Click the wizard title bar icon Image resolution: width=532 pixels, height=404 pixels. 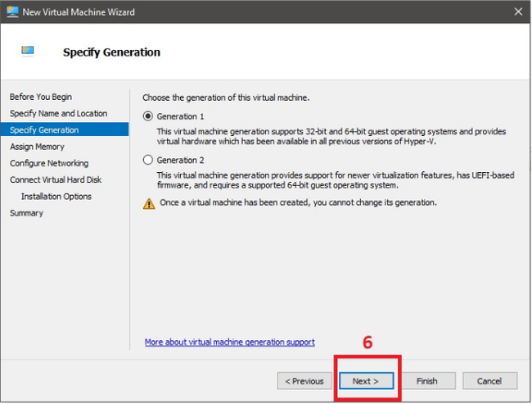pyautogui.click(x=12, y=12)
